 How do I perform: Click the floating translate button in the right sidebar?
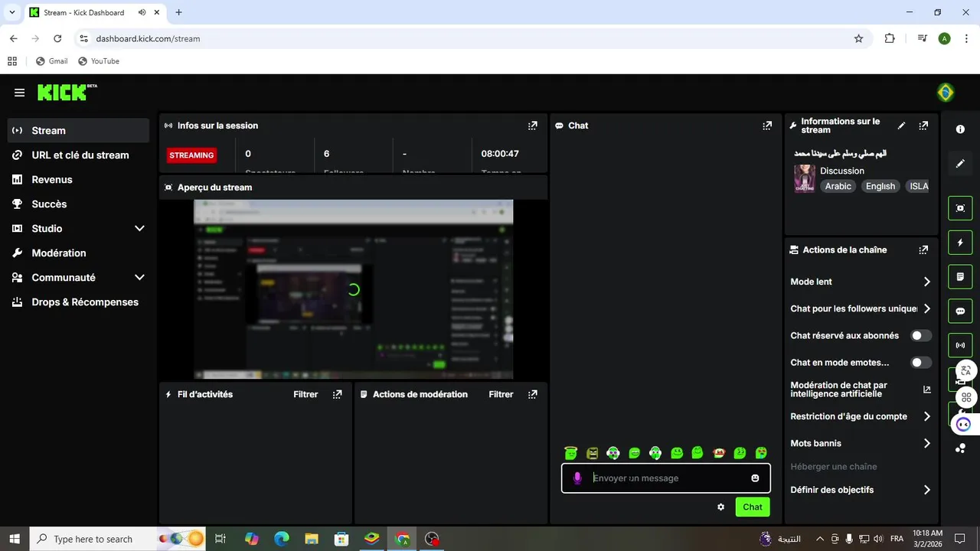pyautogui.click(x=966, y=370)
